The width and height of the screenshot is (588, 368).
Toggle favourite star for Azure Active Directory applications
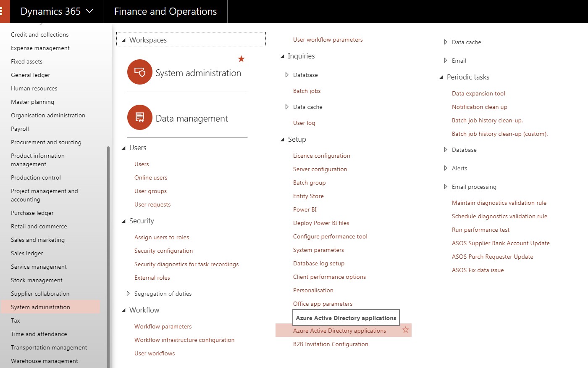click(405, 330)
